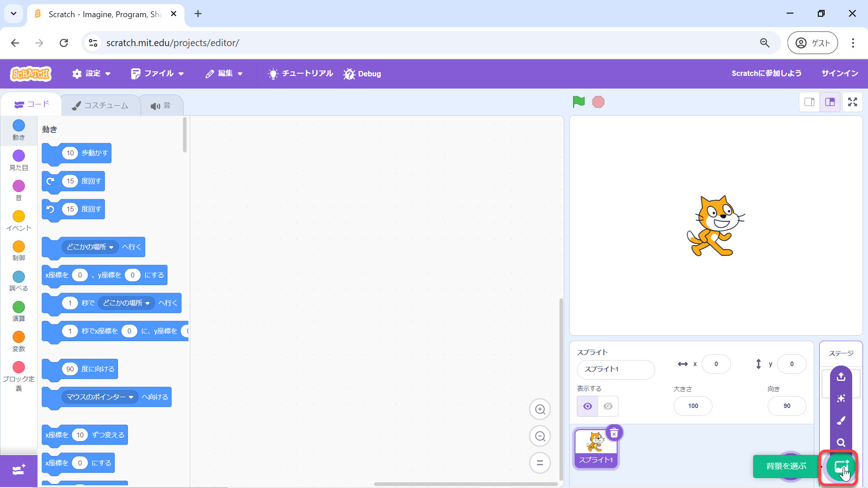This screenshot has width=868, height=488.
Task: Open the Scratch logo home link
Action: click(x=31, y=74)
